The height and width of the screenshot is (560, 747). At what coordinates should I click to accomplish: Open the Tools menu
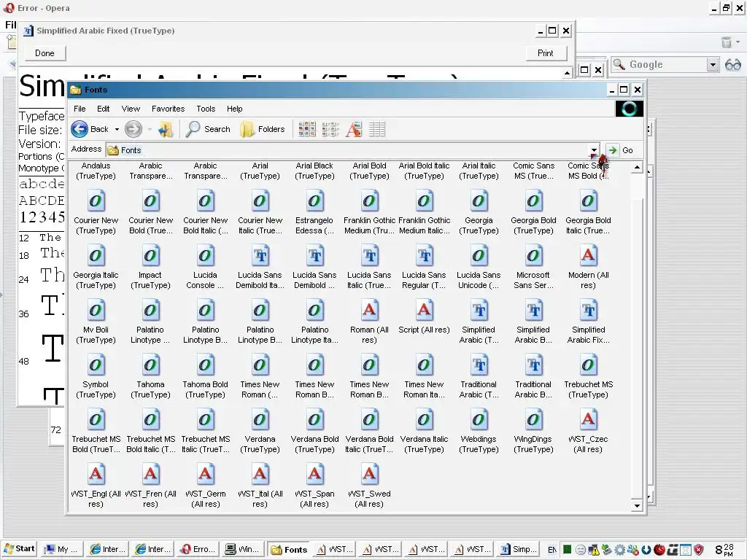pyautogui.click(x=206, y=109)
